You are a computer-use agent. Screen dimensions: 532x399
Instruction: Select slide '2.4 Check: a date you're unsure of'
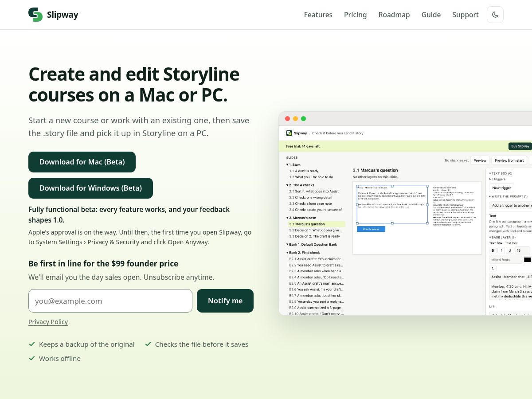coord(316,210)
